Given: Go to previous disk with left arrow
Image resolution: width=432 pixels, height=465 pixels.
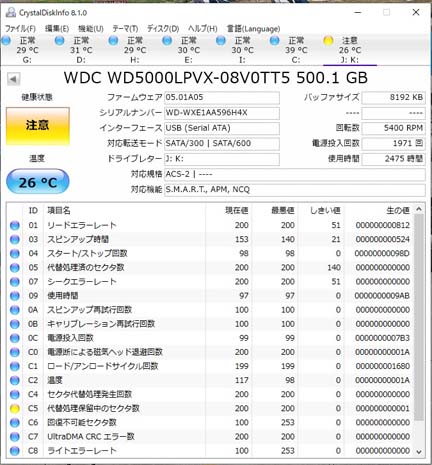Looking at the screenshot, I should (x=13, y=79).
